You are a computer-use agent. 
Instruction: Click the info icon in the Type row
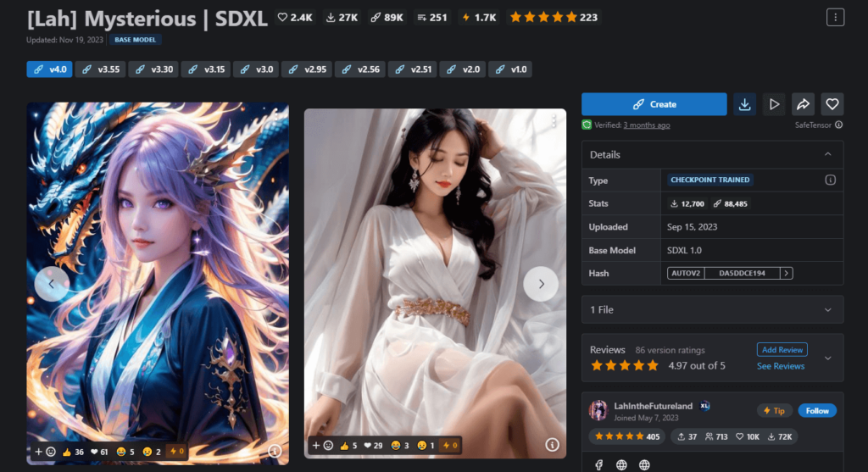[830, 180]
